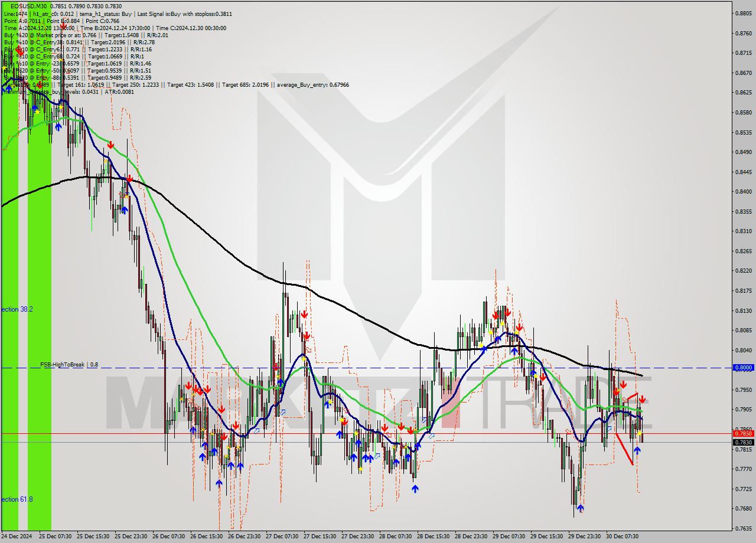Click the 0.7725 price axis label
The height and width of the screenshot is (543, 756).
tap(744, 489)
